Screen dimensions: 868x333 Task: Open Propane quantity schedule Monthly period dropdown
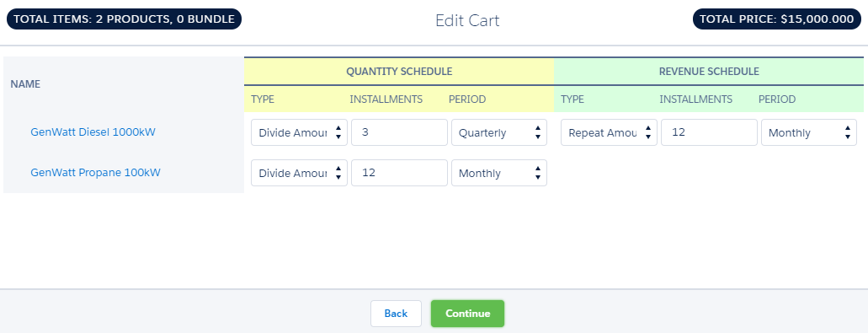498,173
